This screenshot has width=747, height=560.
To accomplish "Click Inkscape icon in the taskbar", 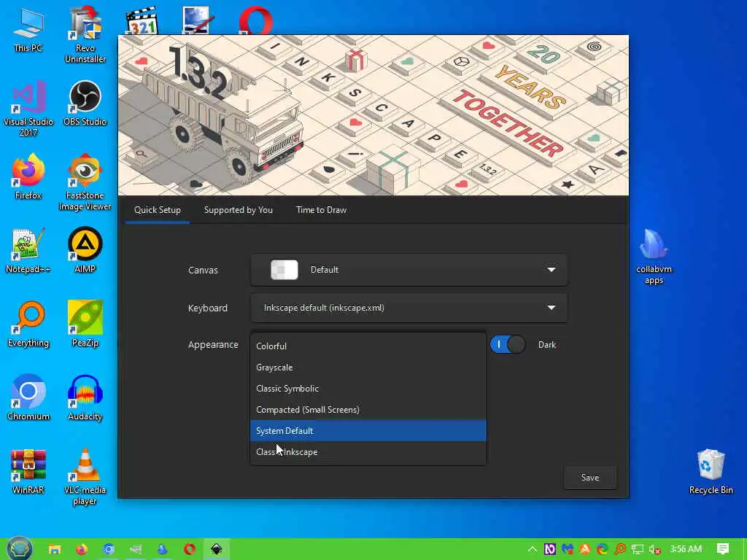I will click(217, 550).
